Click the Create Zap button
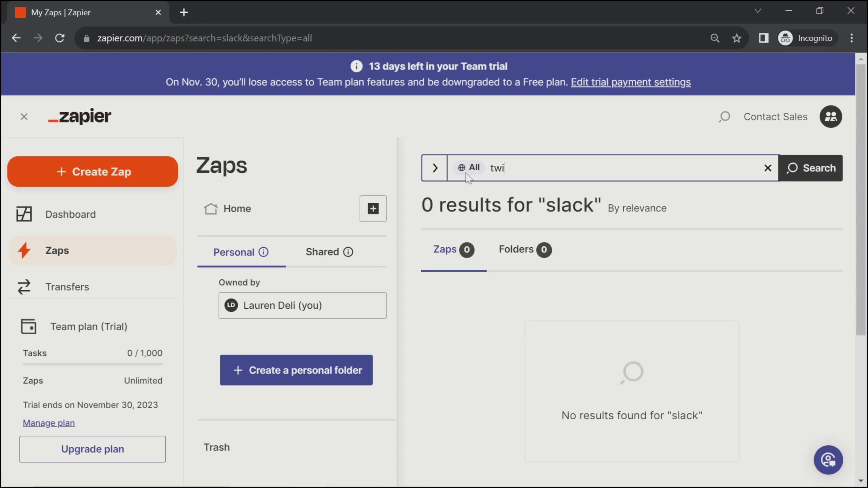 pyautogui.click(x=93, y=172)
